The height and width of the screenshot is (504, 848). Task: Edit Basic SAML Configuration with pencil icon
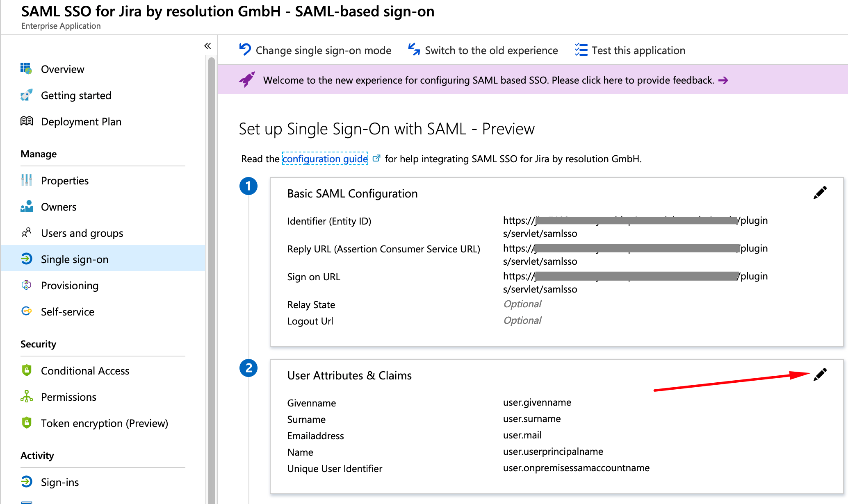[x=820, y=193]
